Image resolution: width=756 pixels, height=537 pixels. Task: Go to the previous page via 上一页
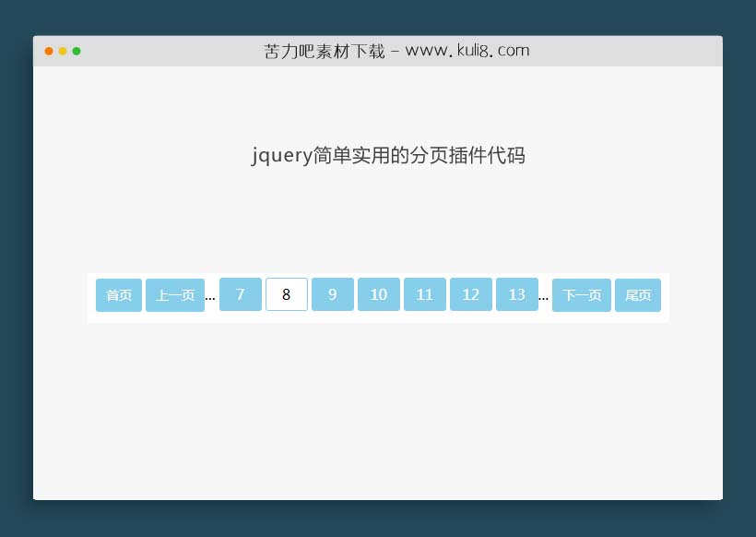pos(175,294)
